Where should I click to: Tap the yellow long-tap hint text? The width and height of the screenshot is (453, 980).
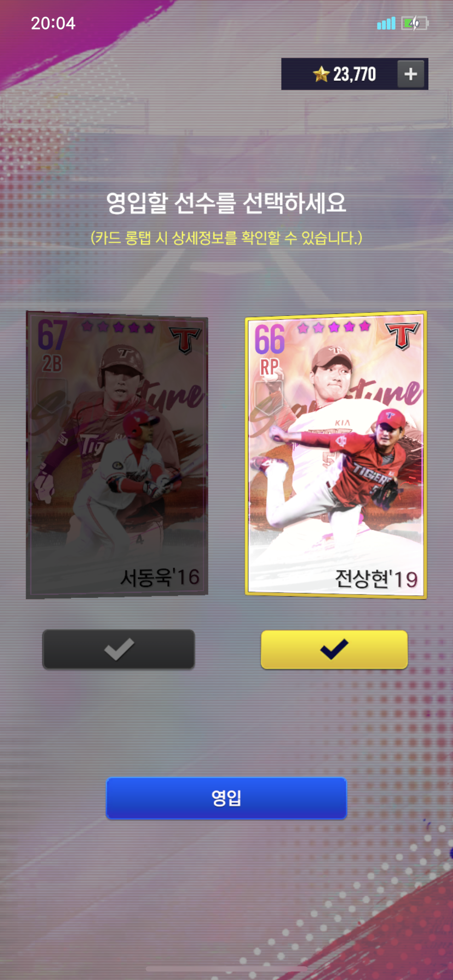coord(226,238)
